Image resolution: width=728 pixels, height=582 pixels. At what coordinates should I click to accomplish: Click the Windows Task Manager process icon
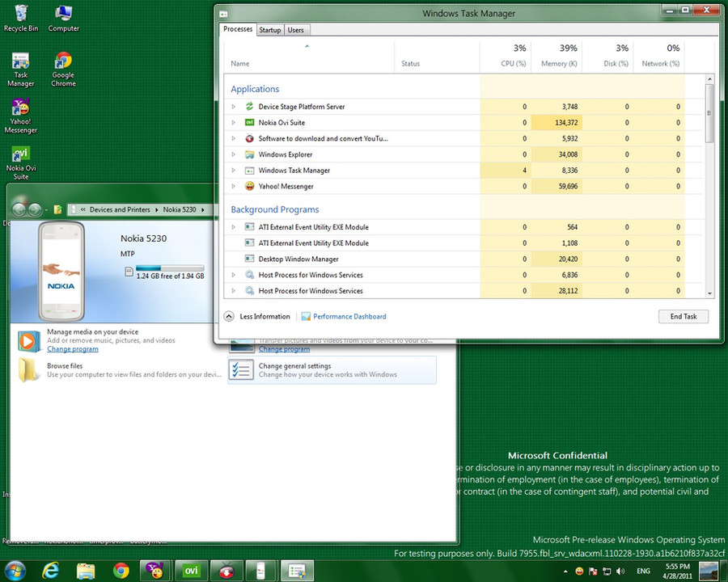click(x=249, y=171)
